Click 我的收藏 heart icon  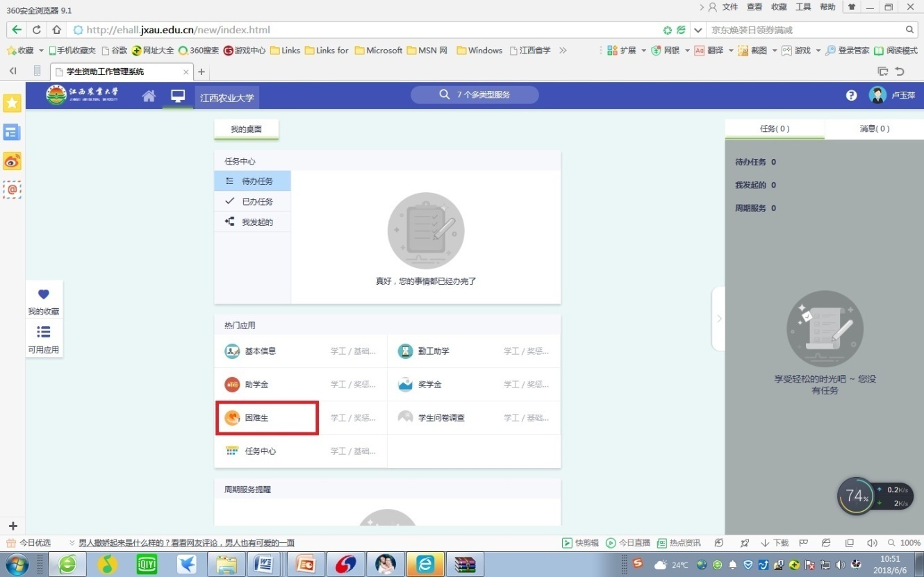click(x=43, y=295)
